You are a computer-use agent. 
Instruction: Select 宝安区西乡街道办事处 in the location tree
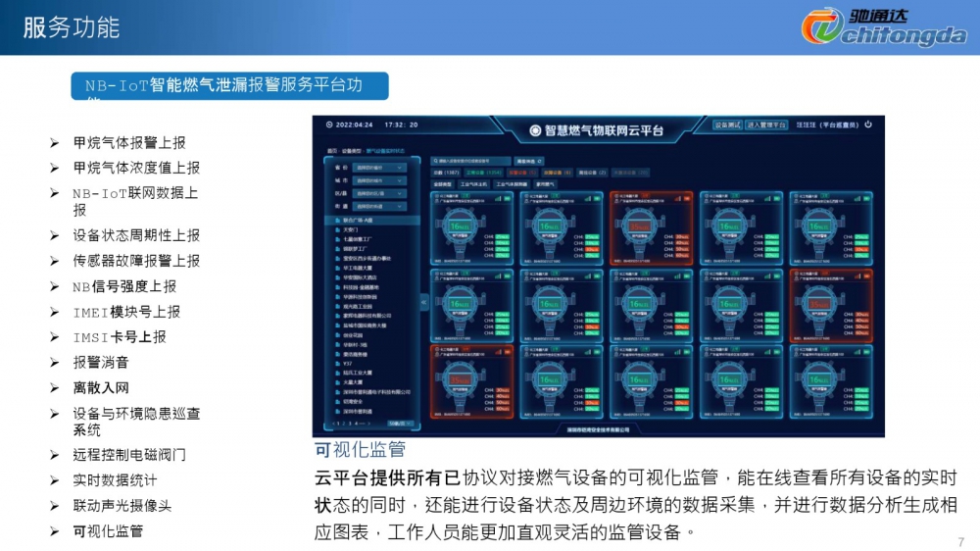(367, 258)
